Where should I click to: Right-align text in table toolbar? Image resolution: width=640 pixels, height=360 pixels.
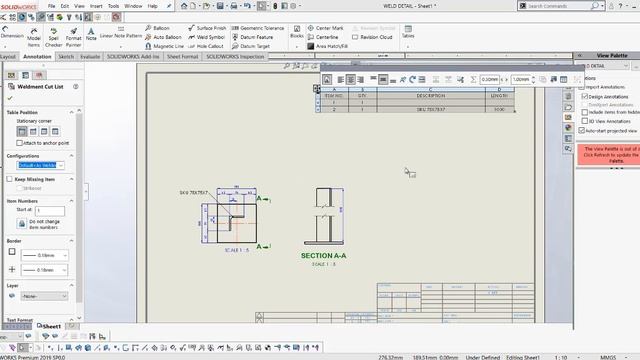[x=360, y=80]
